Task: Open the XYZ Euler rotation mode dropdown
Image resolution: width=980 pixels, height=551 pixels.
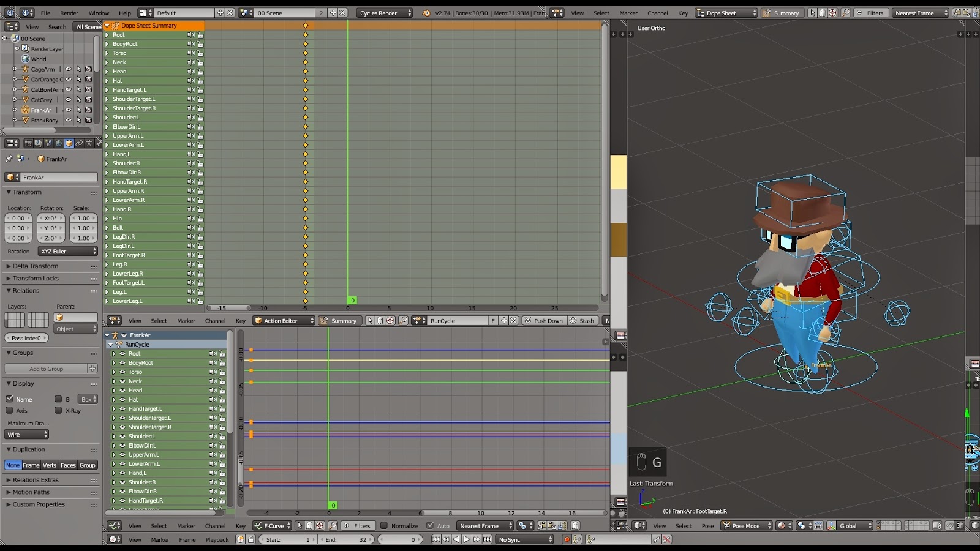Action: tap(67, 251)
